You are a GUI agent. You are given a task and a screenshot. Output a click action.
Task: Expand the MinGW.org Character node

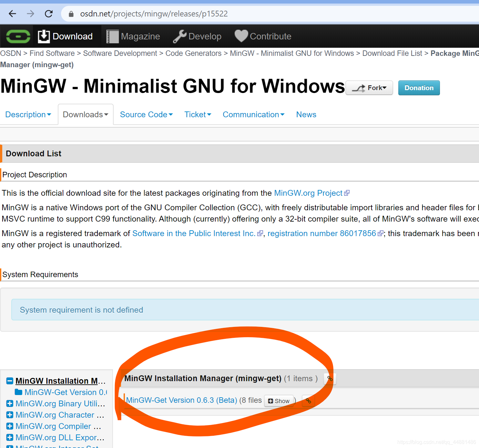pos(10,415)
